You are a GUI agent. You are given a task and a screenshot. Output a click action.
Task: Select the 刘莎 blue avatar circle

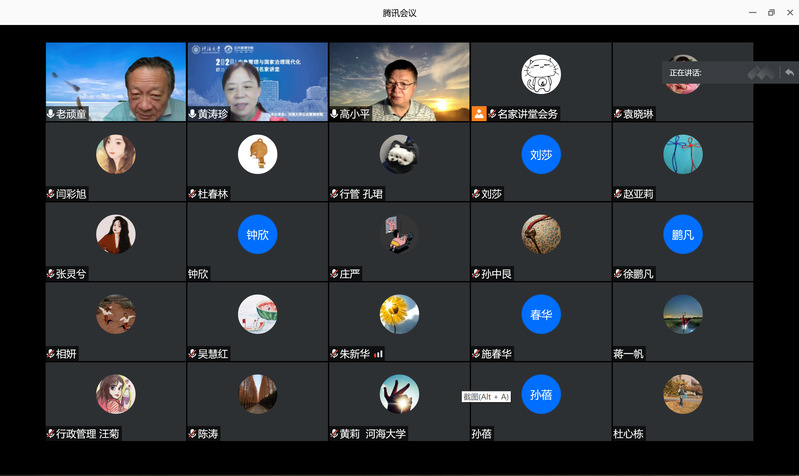click(541, 154)
